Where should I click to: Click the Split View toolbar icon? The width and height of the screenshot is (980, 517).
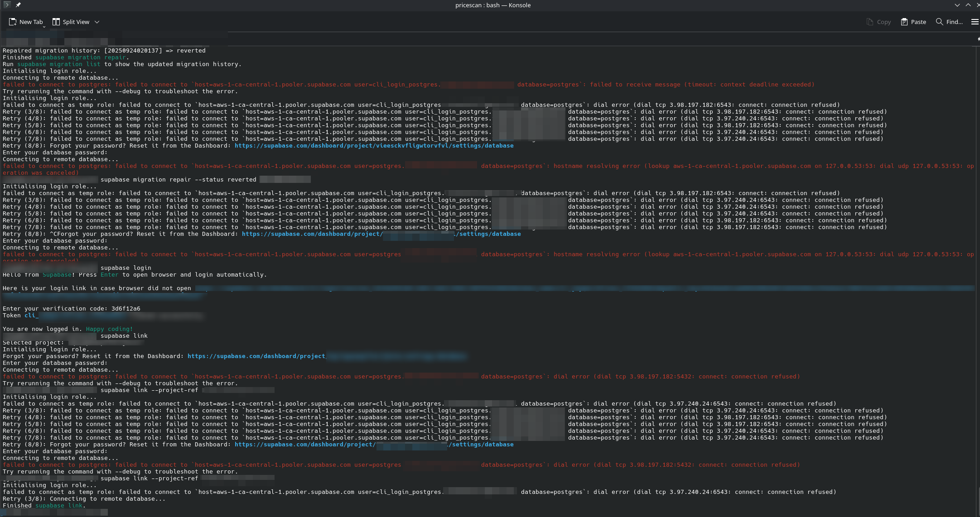(x=56, y=22)
